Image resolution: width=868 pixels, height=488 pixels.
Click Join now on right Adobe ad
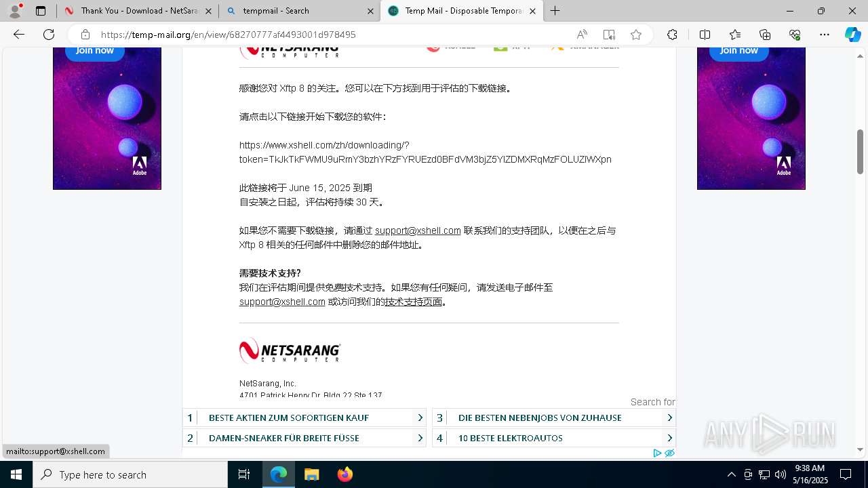(739, 51)
